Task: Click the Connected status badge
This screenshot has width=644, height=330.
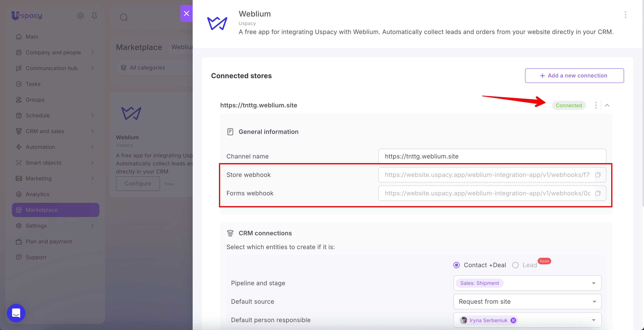Action: pyautogui.click(x=569, y=106)
